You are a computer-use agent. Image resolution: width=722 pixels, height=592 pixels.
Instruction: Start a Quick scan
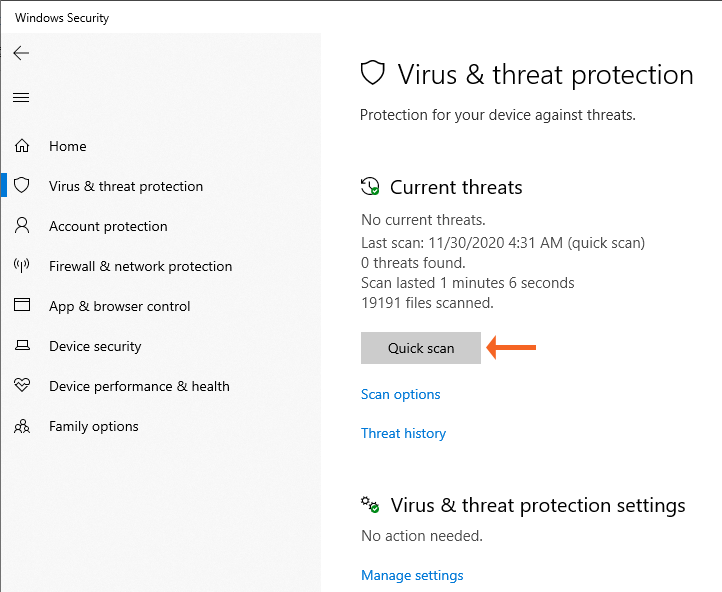click(x=421, y=348)
